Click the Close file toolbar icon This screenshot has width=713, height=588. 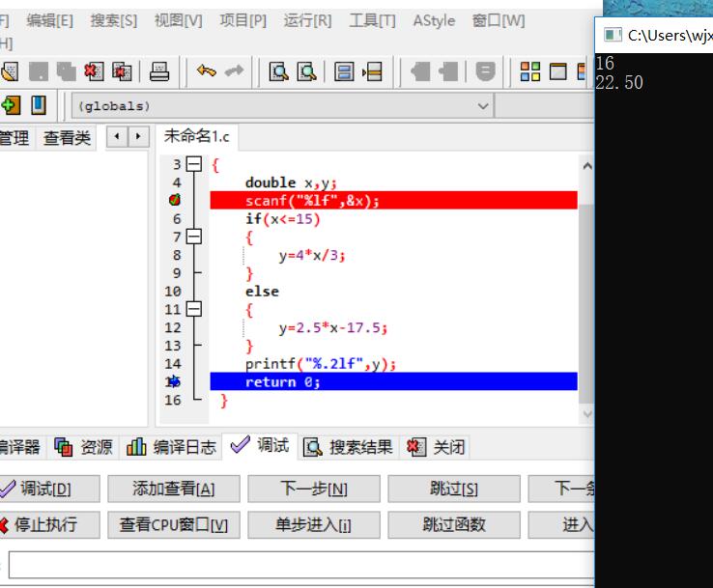[94, 71]
